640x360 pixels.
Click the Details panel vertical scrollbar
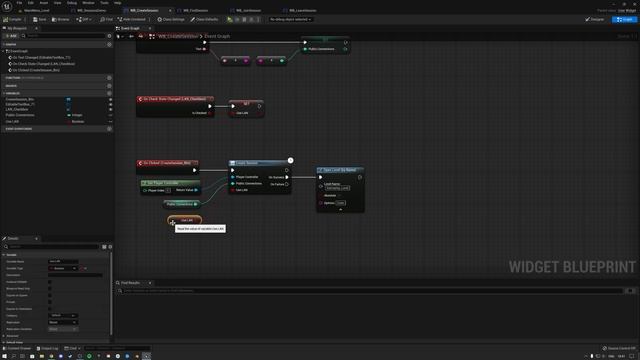pos(111,294)
